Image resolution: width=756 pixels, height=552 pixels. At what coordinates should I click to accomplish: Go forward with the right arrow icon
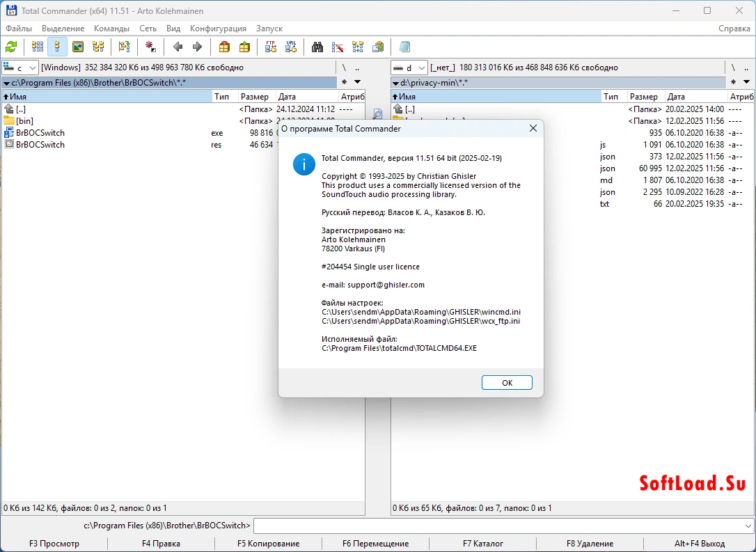pyautogui.click(x=197, y=47)
